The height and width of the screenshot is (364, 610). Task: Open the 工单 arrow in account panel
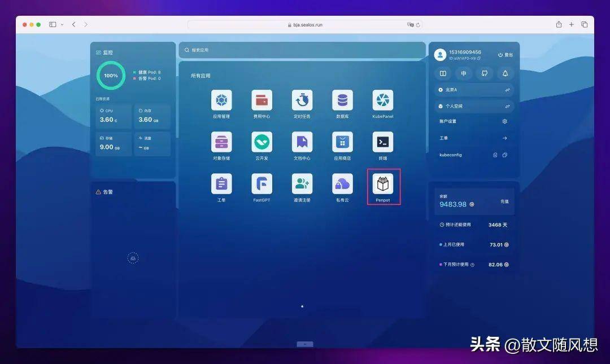click(x=504, y=138)
